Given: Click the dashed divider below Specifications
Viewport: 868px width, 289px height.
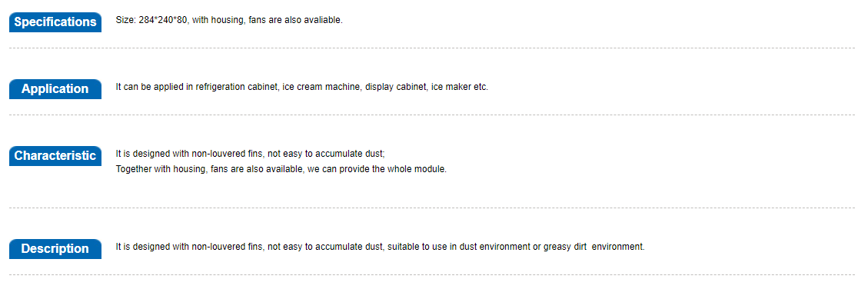Looking at the screenshot, I should tap(432, 48).
